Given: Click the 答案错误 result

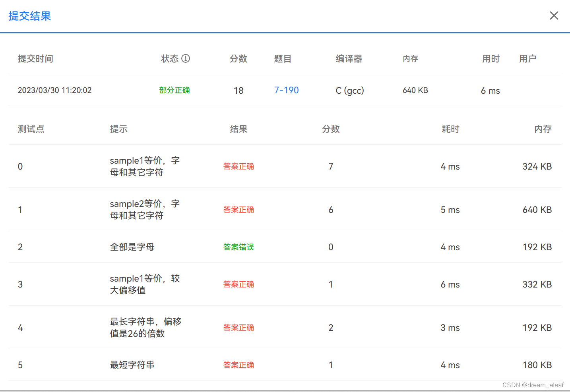Looking at the screenshot, I should coord(238,247).
